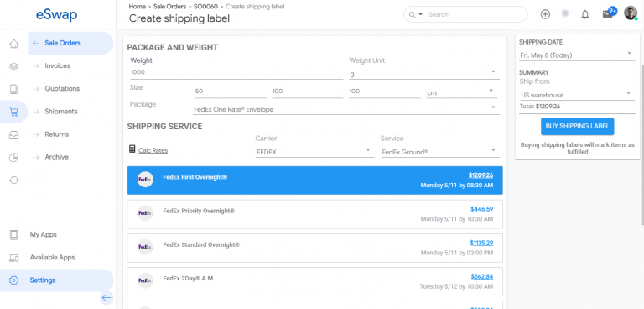Open the Weight Unit dropdown
The image size is (644, 309).
tap(424, 73)
